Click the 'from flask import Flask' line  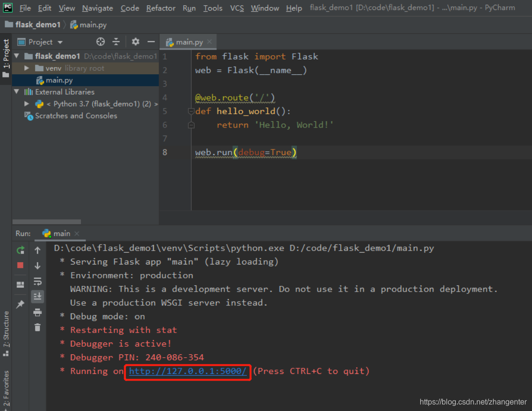pos(256,57)
